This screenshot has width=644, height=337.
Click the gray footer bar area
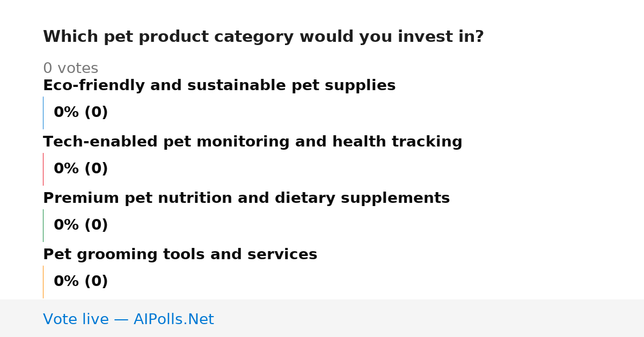click(322, 318)
